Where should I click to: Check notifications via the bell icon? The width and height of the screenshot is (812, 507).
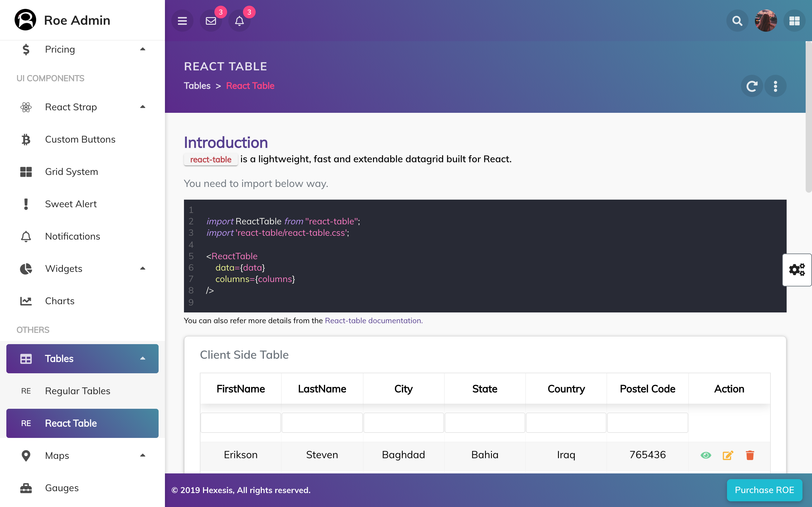coord(239,21)
